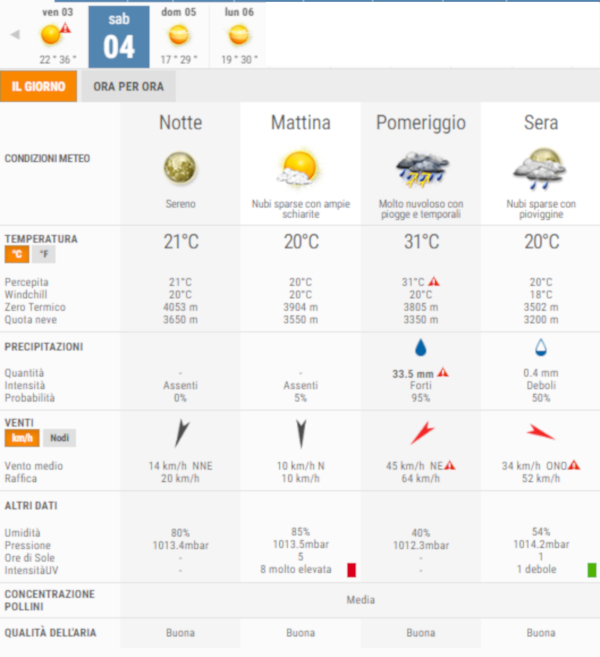Viewport: 600px width, 657px height.
Task: Click the Pomeriggio thunderstorm icon
Action: [x=422, y=169]
